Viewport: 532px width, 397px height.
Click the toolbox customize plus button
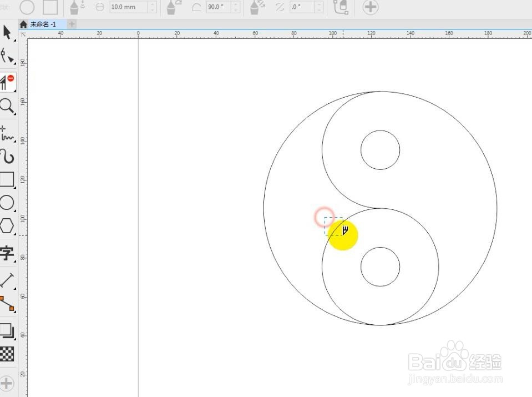[7, 384]
